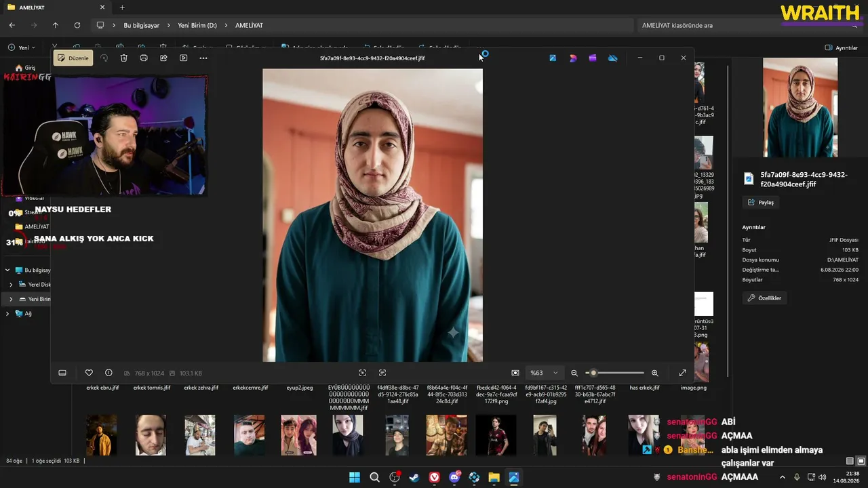The image size is (868, 488).
Task: Click the image.png file name
Action: (693, 388)
